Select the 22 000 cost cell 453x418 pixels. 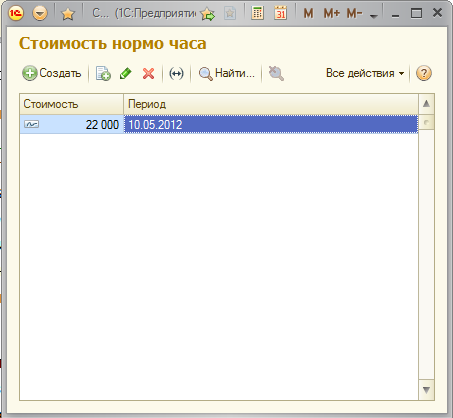pos(72,124)
